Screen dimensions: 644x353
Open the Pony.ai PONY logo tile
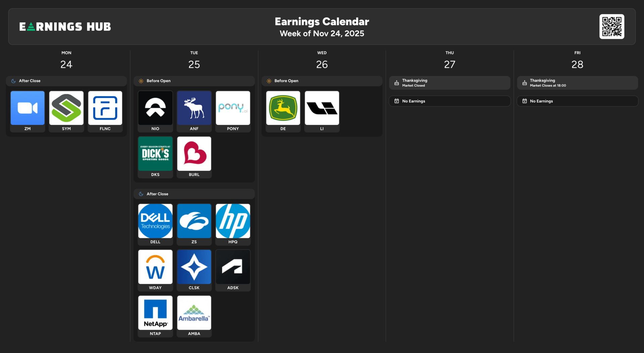(x=233, y=108)
